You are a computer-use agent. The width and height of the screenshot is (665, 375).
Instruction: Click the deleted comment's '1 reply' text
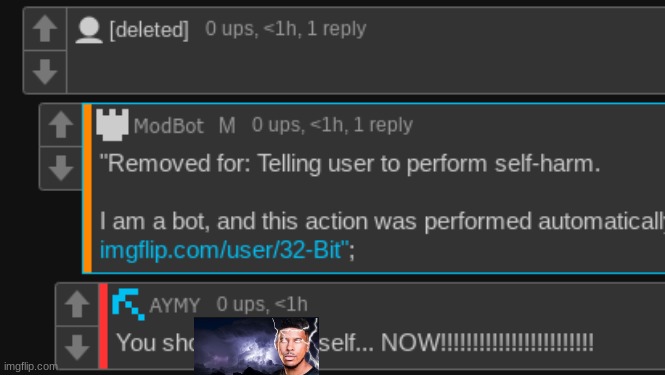pos(336,29)
